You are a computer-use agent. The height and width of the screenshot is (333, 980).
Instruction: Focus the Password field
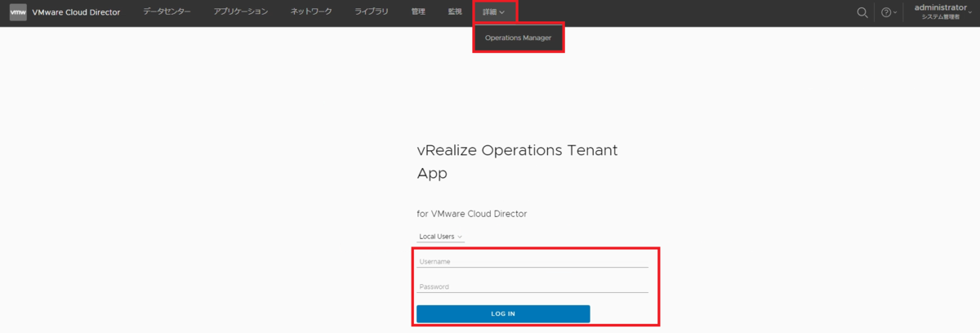tap(532, 286)
